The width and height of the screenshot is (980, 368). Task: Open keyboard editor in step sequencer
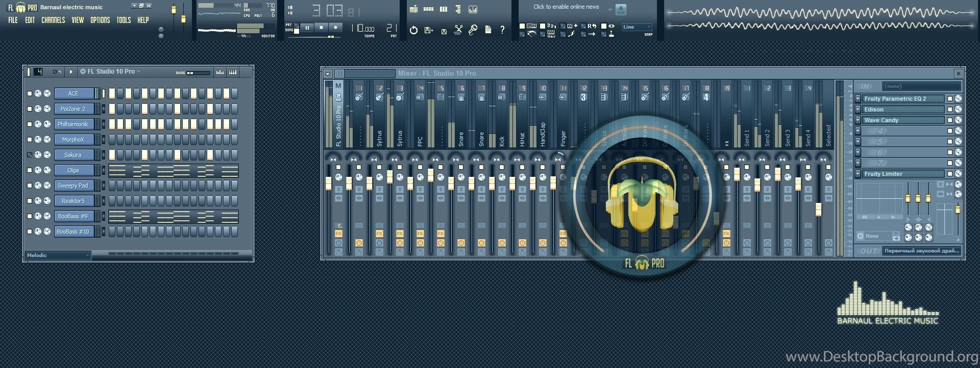point(233,72)
